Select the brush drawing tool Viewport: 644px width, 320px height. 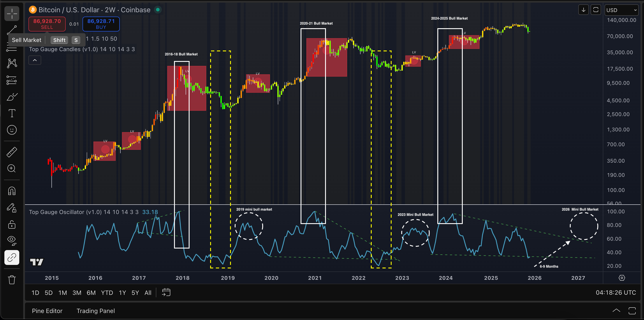12,97
